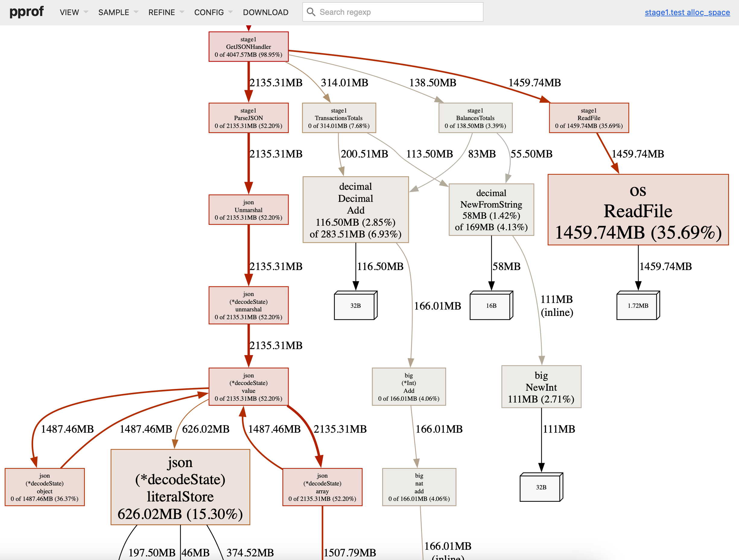Click the pprof logo

point(27,12)
